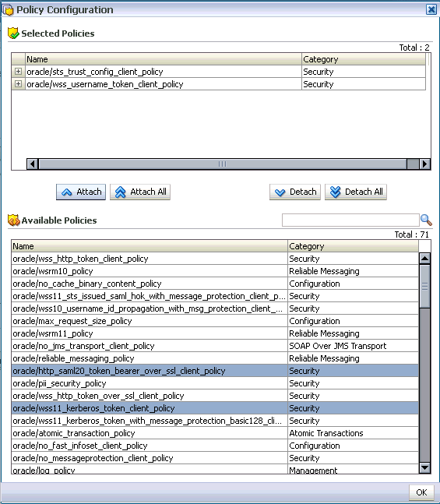Sort Available Policies by the Name column header
Viewport: 440px width, 504px height.
point(150,246)
